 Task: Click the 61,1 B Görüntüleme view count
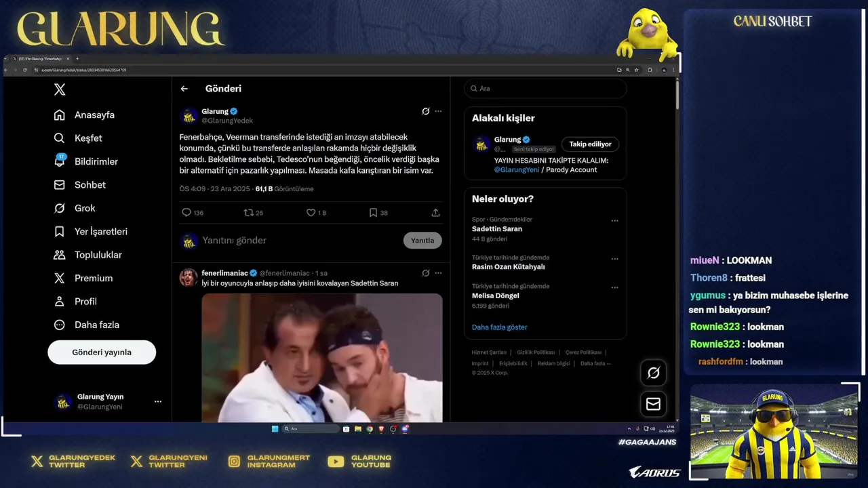[284, 189]
